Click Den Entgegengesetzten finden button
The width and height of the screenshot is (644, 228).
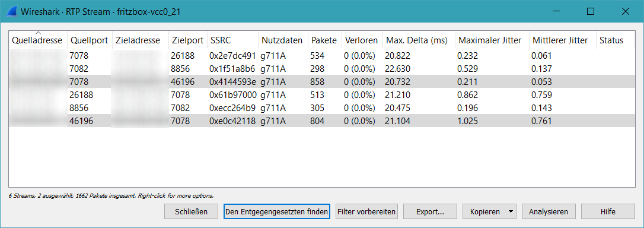pyautogui.click(x=277, y=212)
